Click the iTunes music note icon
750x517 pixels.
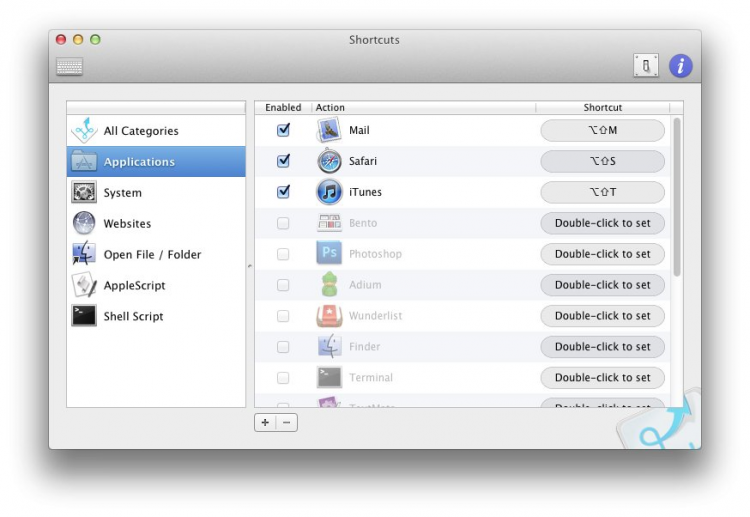pos(329,192)
